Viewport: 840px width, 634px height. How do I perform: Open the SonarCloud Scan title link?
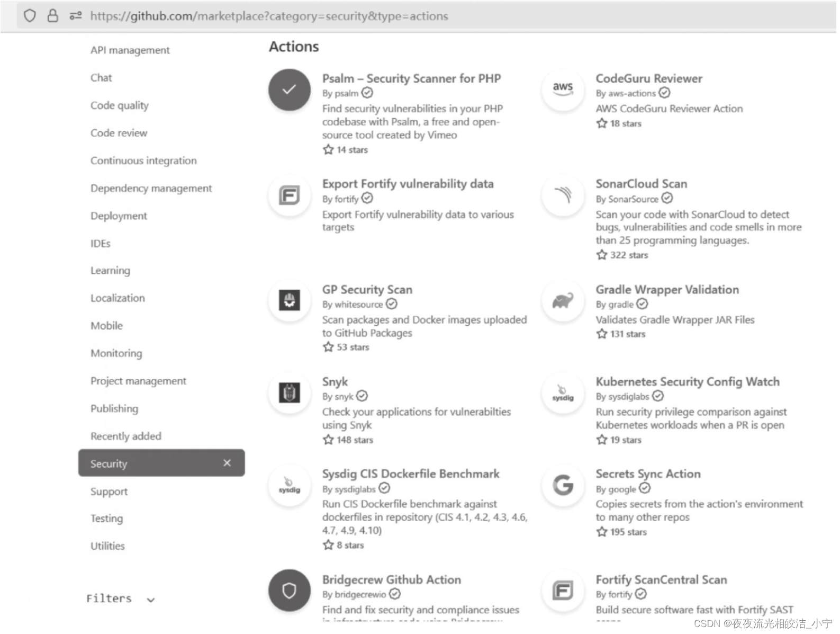point(642,184)
